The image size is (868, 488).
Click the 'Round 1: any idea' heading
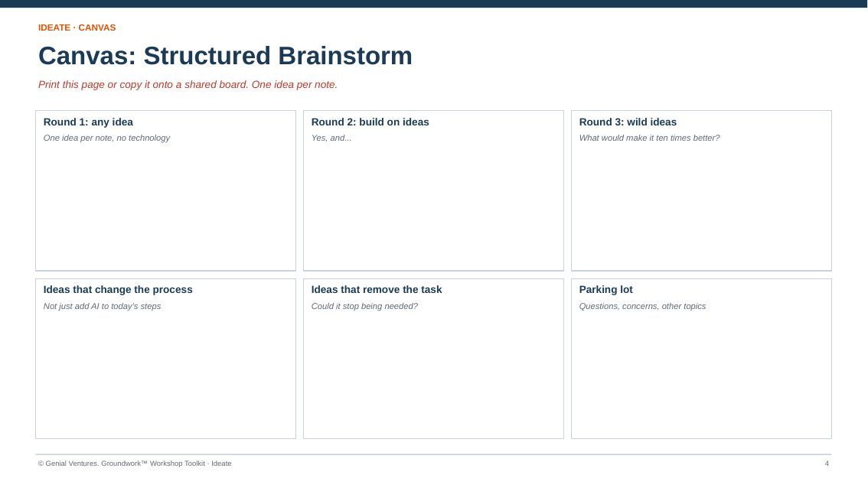tap(88, 122)
